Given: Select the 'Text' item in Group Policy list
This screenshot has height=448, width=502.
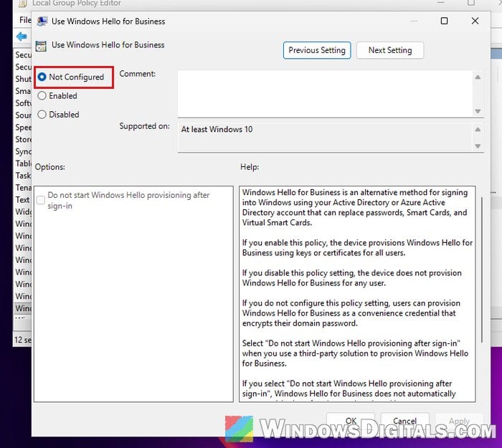Looking at the screenshot, I should [23, 200].
